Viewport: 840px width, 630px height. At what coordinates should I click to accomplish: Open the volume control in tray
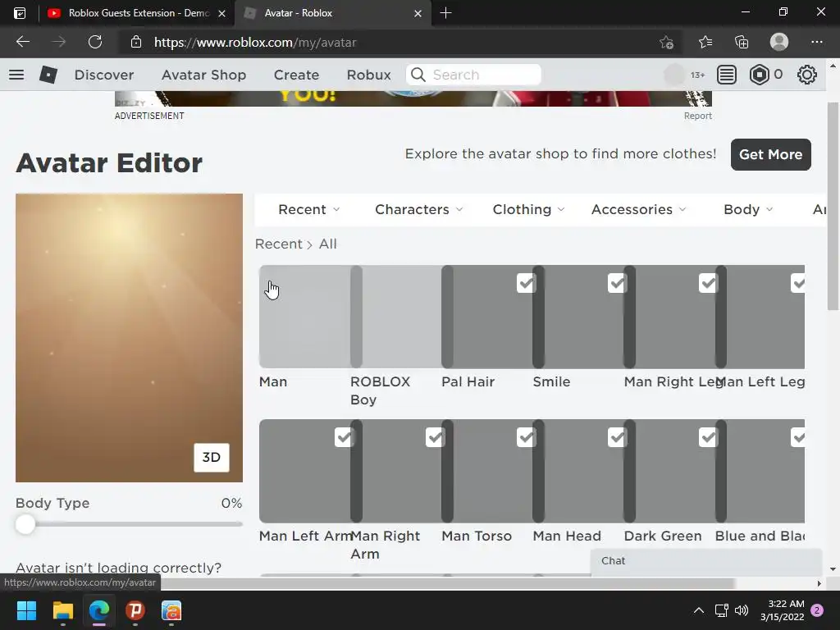pos(742,610)
